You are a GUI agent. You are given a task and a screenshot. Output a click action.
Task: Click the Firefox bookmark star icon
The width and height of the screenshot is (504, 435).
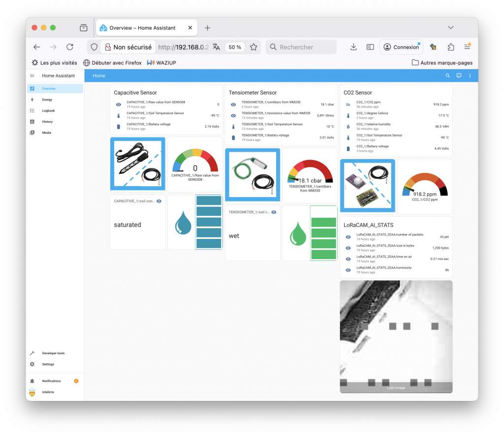coord(253,47)
